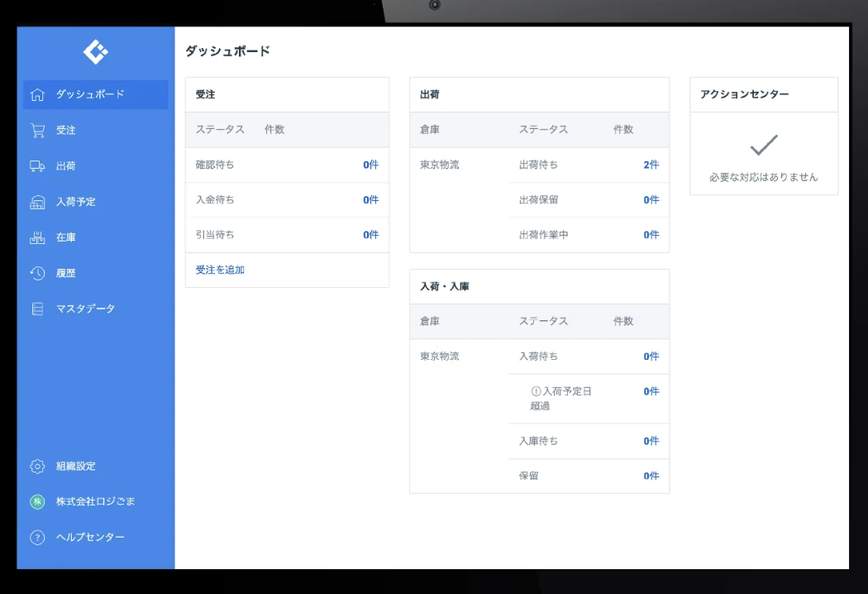Screen dimensions: 868x594
Task: Open the 2件 link for 出荷待ち
Action: (x=650, y=165)
